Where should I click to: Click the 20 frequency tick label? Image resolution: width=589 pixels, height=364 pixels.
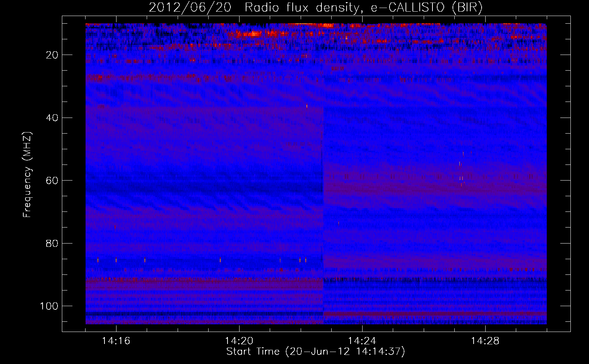click(x=52, y=55)
